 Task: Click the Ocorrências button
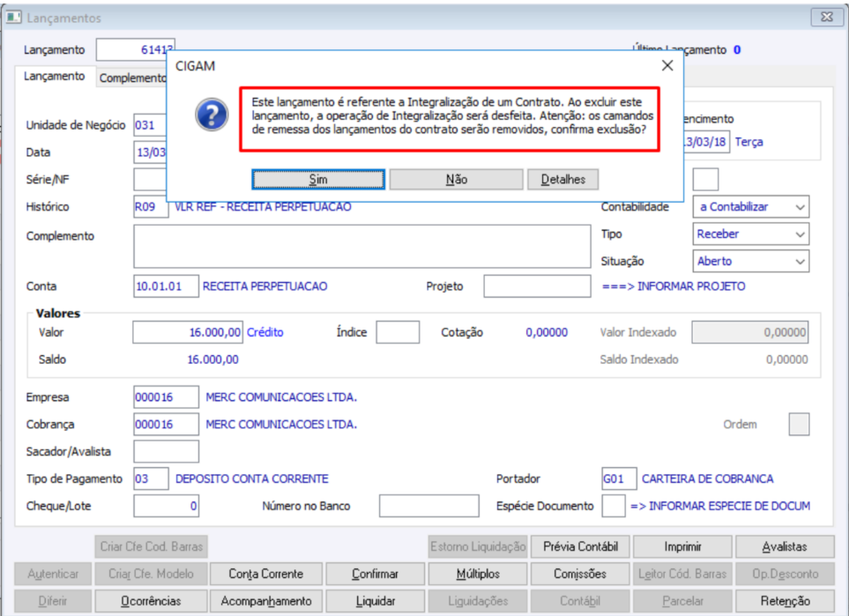(x=151, y=601)
